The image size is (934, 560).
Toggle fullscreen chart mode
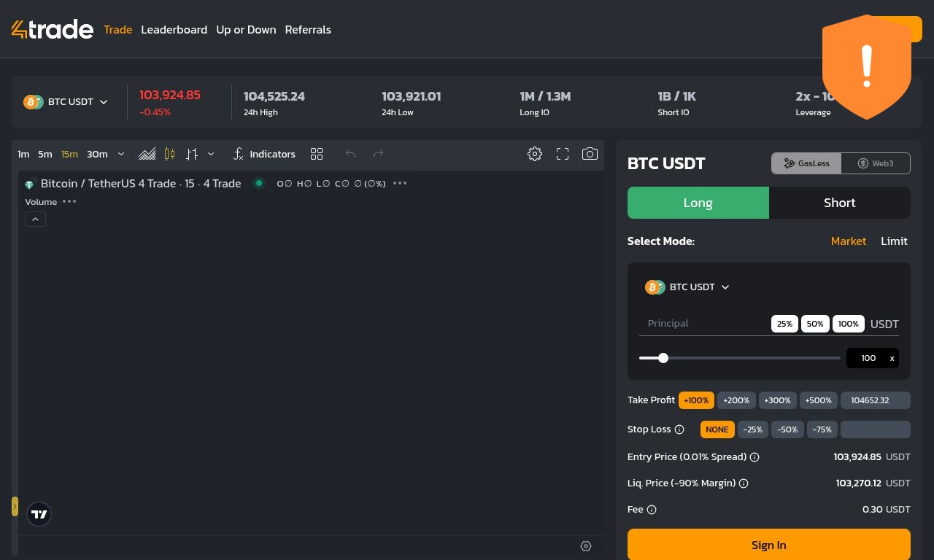tap(563, 154)
